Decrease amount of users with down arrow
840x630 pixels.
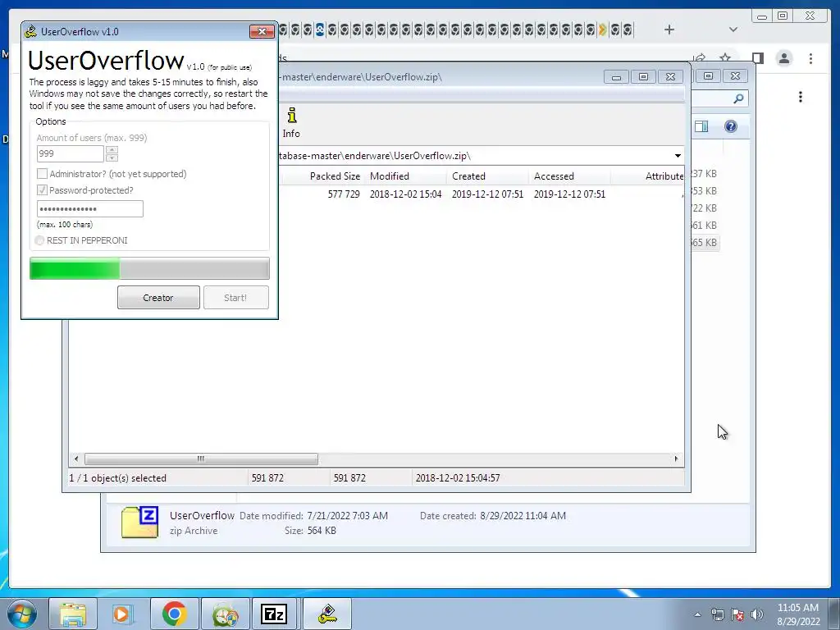tap(112, 158)
